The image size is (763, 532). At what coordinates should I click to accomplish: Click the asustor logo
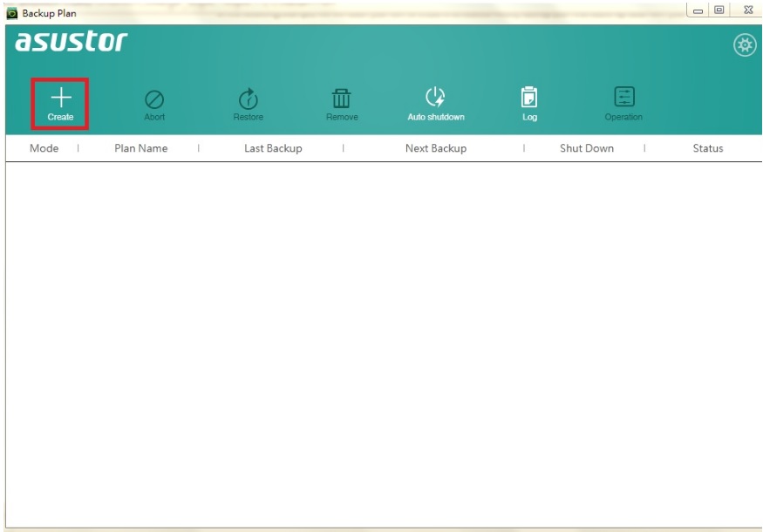71,41
